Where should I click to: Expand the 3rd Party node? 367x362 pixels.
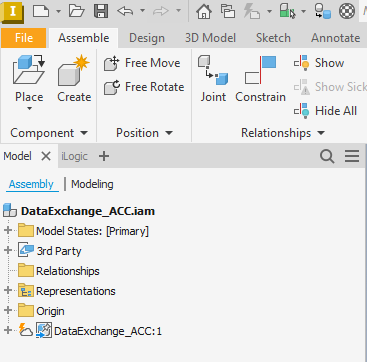point(8,251)
